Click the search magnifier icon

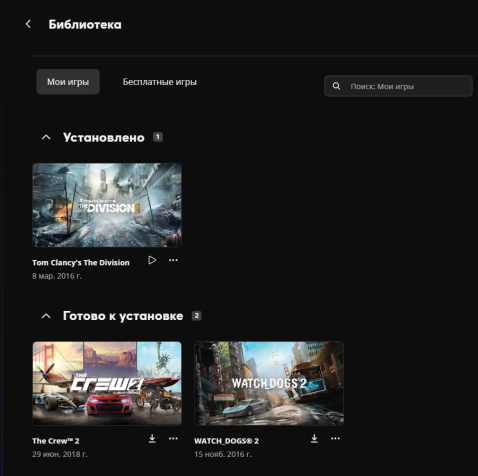click(x=336, y=86)
